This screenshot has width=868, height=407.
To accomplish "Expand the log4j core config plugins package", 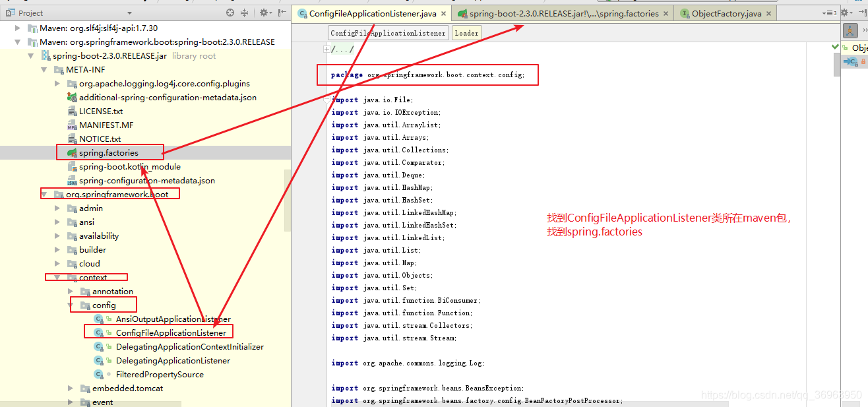I will click(57, 84).
